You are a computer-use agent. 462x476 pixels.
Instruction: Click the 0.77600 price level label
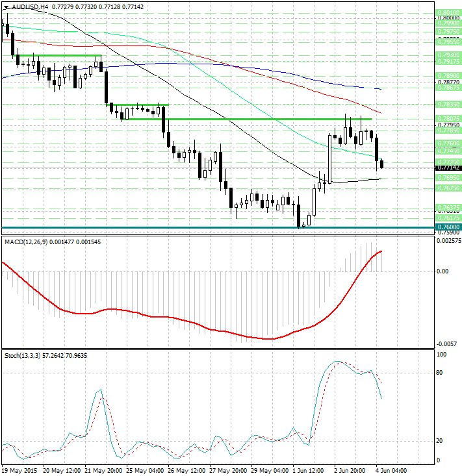[x=448, y=143]
